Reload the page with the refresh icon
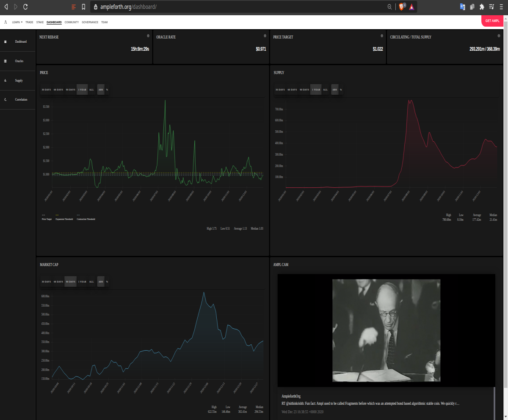Viewport: 508px width, 420px height. (25, 7)
